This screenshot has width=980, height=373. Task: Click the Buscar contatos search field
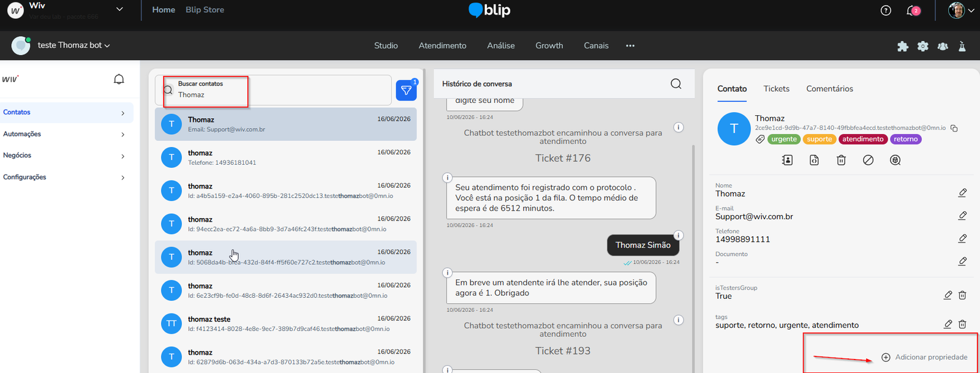tap(273, 90)
